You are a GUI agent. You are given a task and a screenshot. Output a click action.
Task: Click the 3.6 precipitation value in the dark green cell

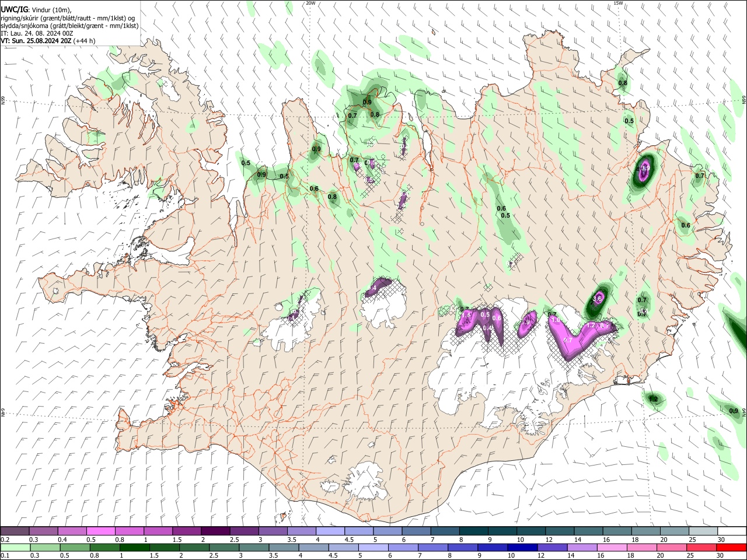coord(597,299)
